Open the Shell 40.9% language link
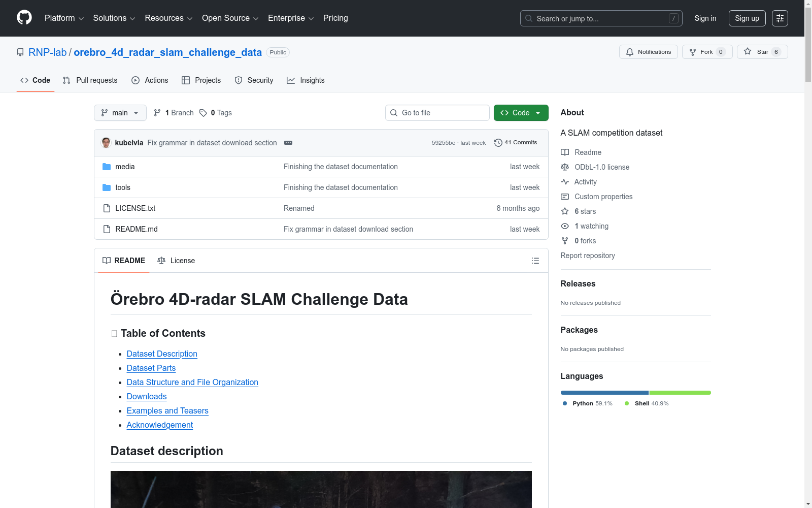 (646, 403)
